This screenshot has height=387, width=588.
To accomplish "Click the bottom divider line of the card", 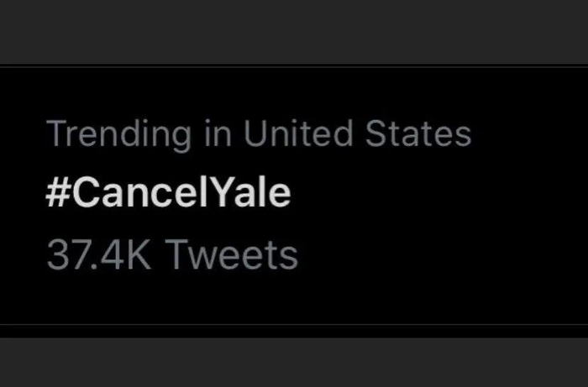I will 294,324.
